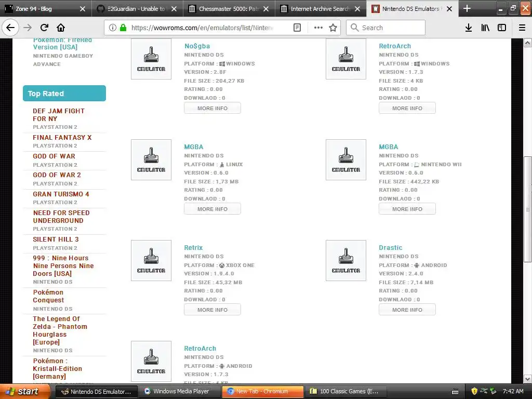Open 999 Nine Hours Nine Persons link
Image resolution: width=532 pixels, height=399 pixels.
(x=63, y=265)
